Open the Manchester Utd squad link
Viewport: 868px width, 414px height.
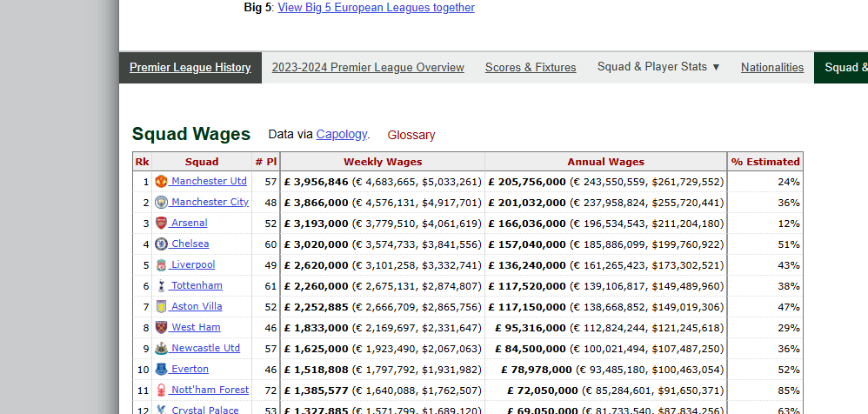click(208, 181)
